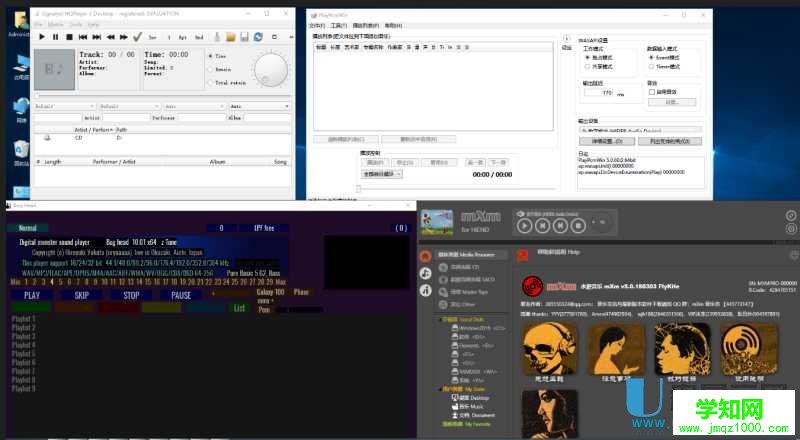The height and width of the screenshot is (440, 800).
Task: Click the blue refresh icon in HQPlayer
Action: 258,37
